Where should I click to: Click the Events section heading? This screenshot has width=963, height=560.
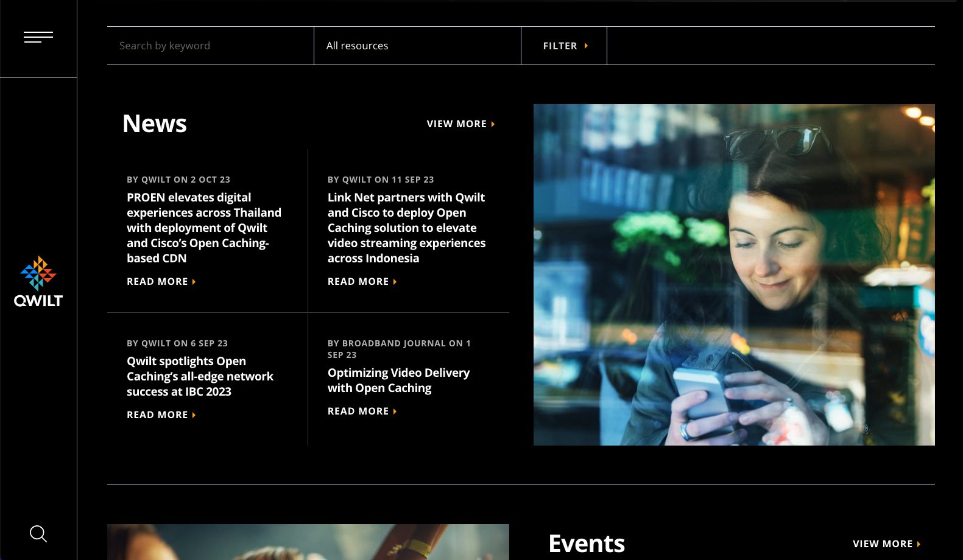pos(587,544)
